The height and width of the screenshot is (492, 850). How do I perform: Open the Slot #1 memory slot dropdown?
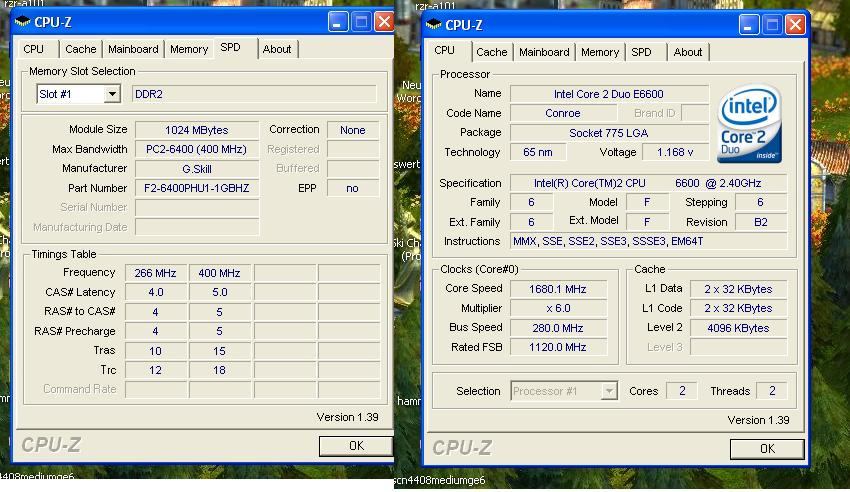click(x=112, y=94)
